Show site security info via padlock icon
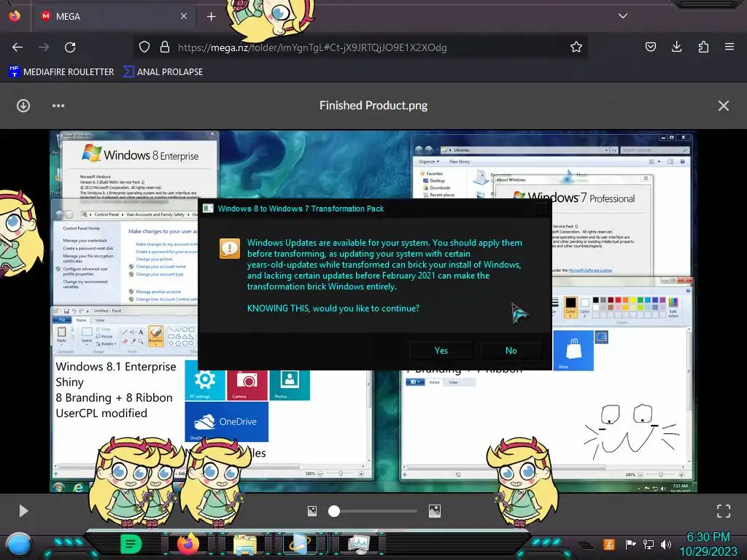 click(x=165, y=47)
